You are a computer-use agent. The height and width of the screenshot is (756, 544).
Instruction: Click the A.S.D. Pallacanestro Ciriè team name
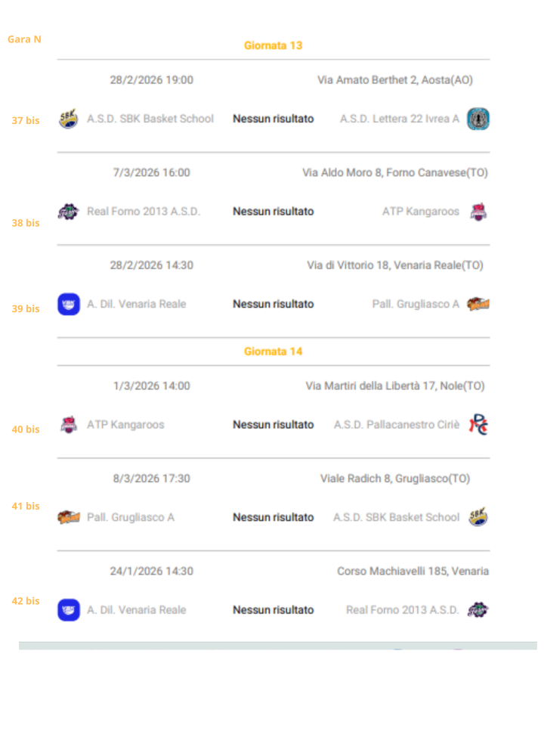tap(396, 425)
